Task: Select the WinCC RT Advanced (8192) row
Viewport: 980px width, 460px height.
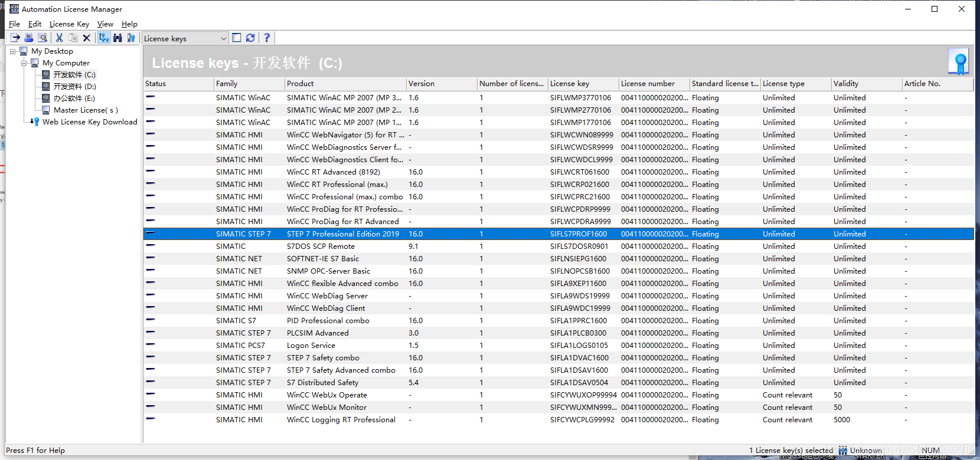Action: pos(558,172)
